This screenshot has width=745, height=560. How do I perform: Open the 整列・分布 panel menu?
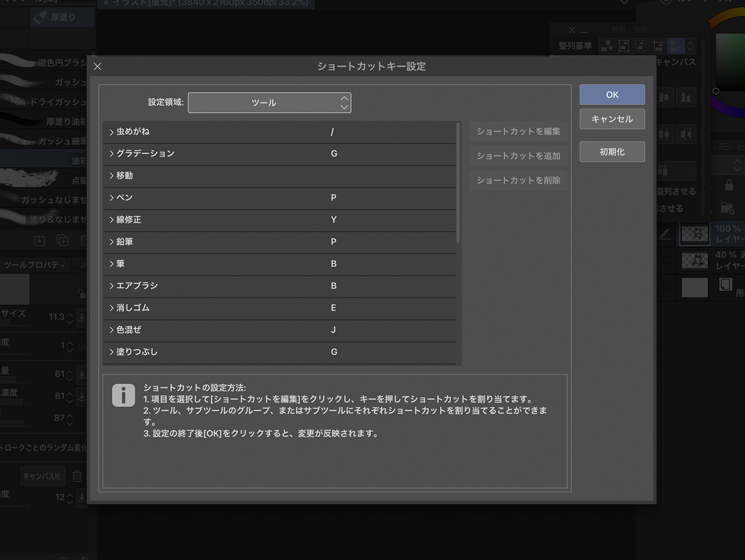coord(559,30)
